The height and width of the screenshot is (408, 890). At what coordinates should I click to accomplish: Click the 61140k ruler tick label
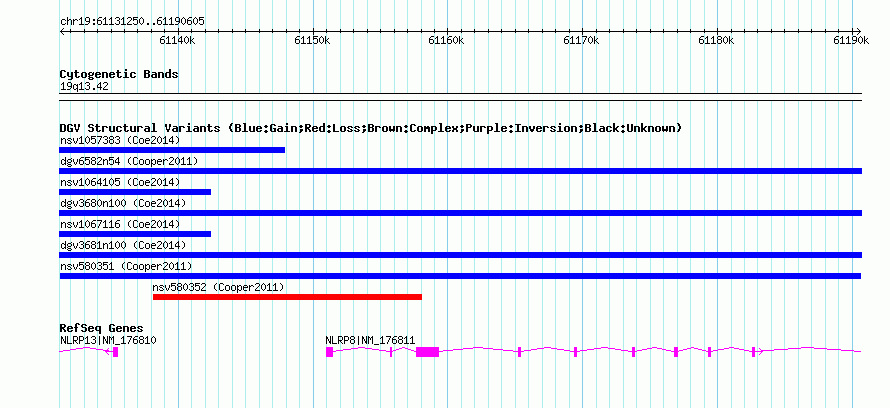pyautogui.click(x=177, y=41)
